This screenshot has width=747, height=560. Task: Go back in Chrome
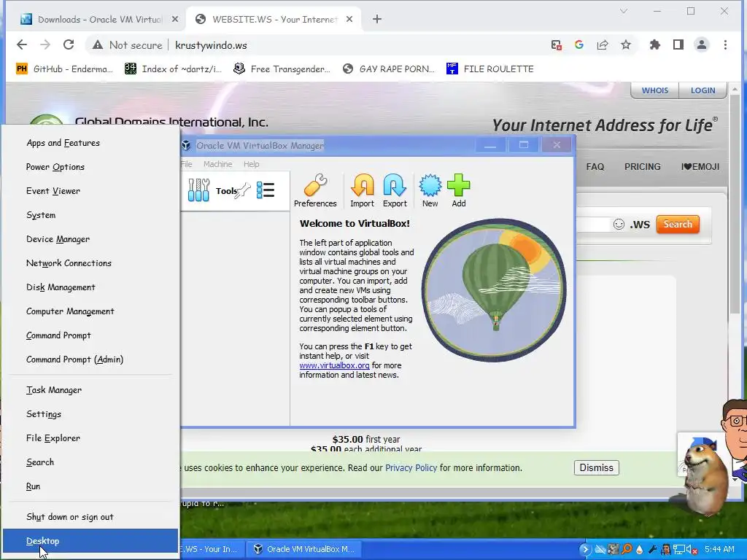22,44
